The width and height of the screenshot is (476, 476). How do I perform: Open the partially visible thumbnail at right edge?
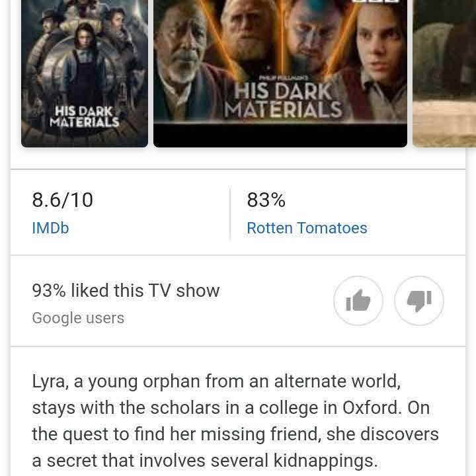[444, 73]
